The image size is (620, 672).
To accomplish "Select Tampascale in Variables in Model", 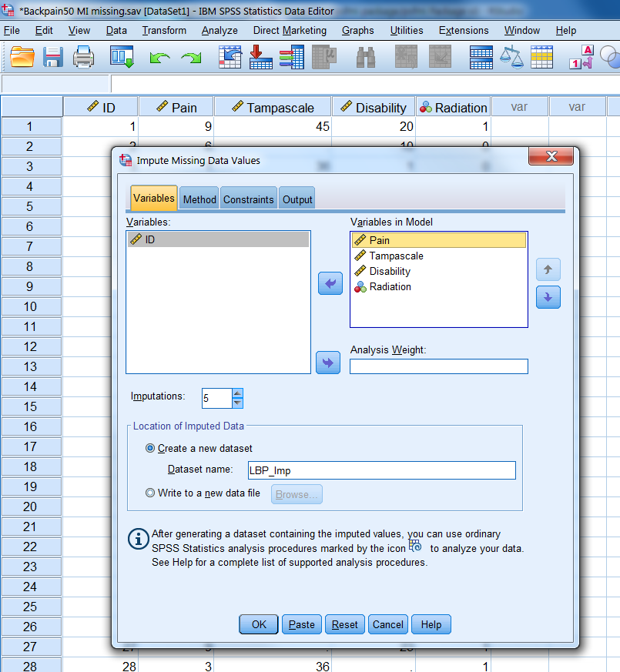I will point(439,256).
